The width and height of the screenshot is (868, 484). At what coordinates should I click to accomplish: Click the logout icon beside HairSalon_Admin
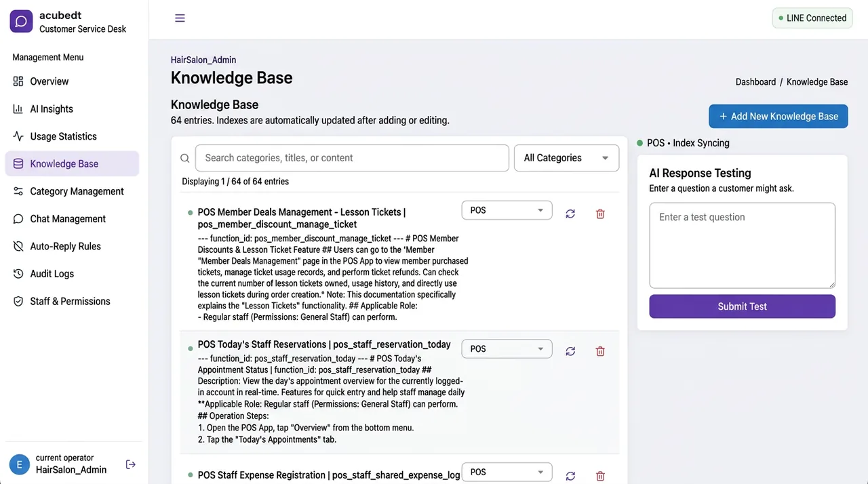[x=131, y=464]
